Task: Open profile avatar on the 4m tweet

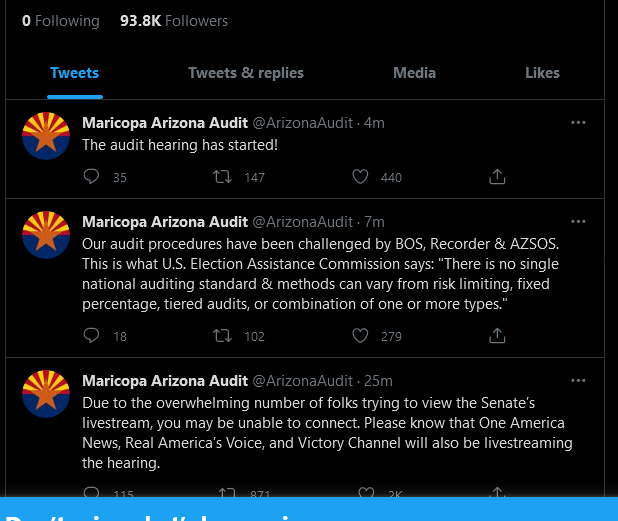Action: tap(46, 136)
